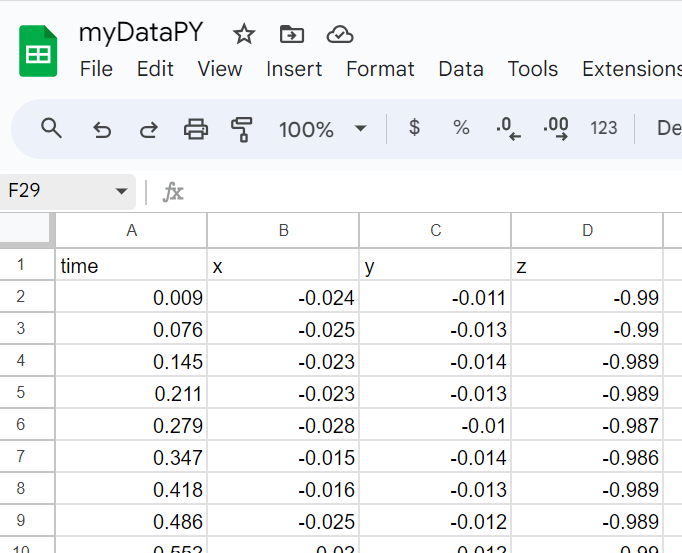Star the myDataPY document
The image size is (682, 553).
pyautogui.click(x=244, y=35)
